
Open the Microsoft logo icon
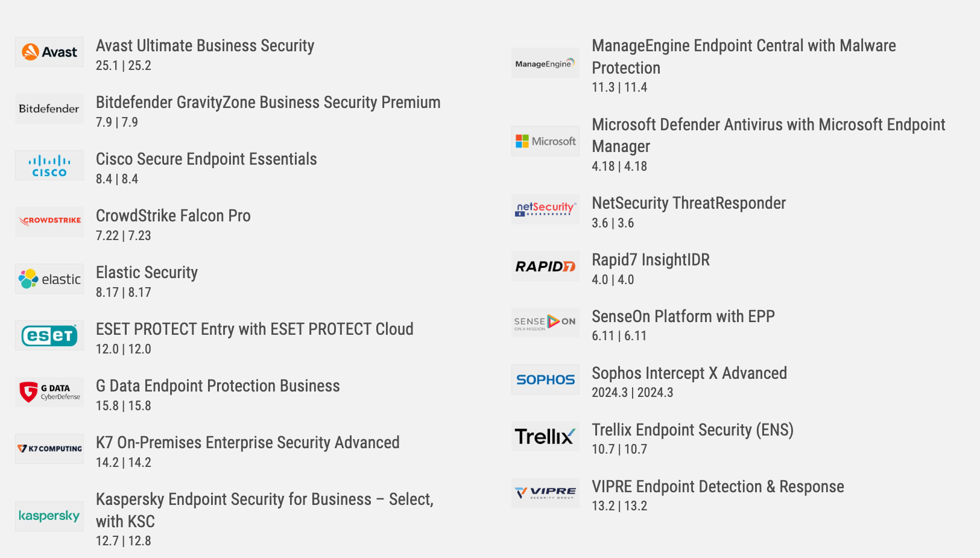[545, 141]
